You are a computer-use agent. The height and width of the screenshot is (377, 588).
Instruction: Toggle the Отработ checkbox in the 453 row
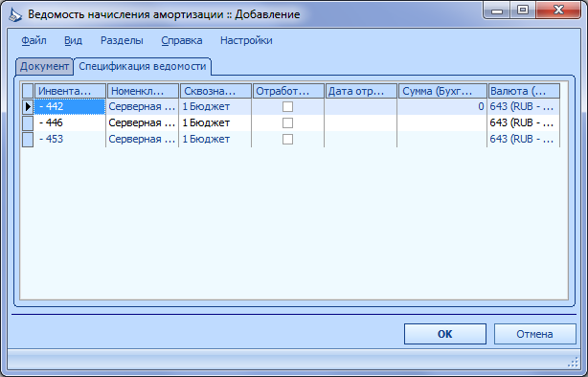287,139
